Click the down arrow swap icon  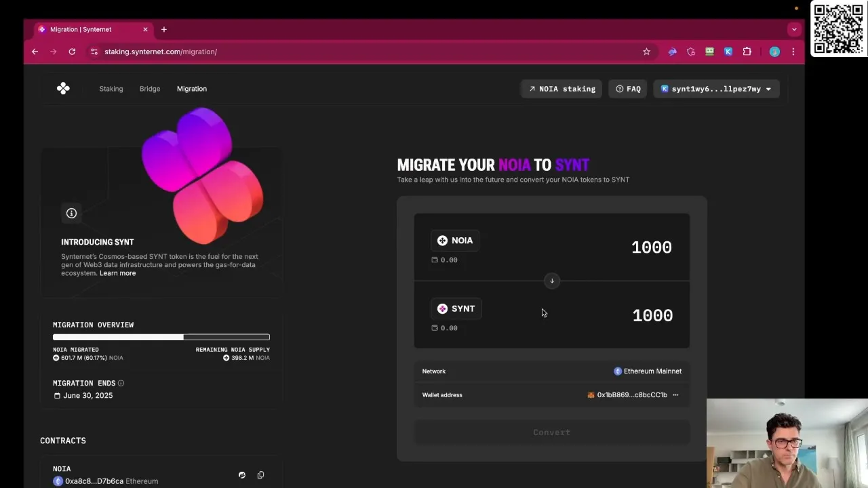point(552,281)
